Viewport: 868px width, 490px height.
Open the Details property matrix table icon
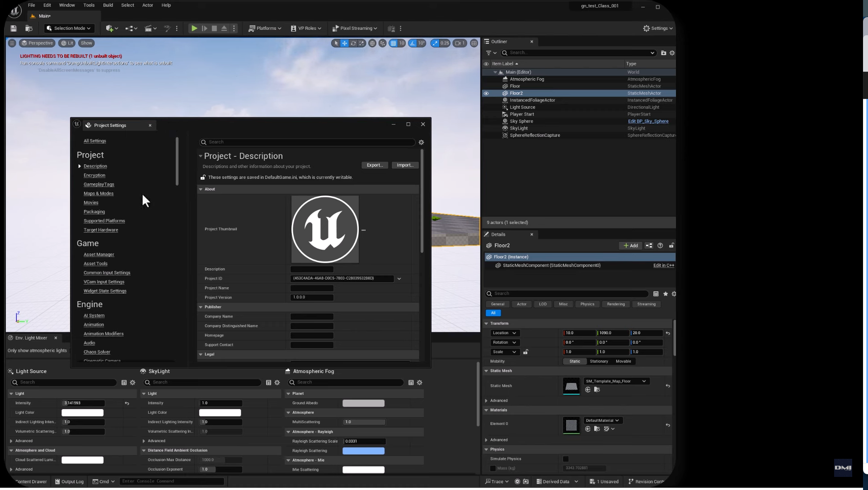[656, 294]
